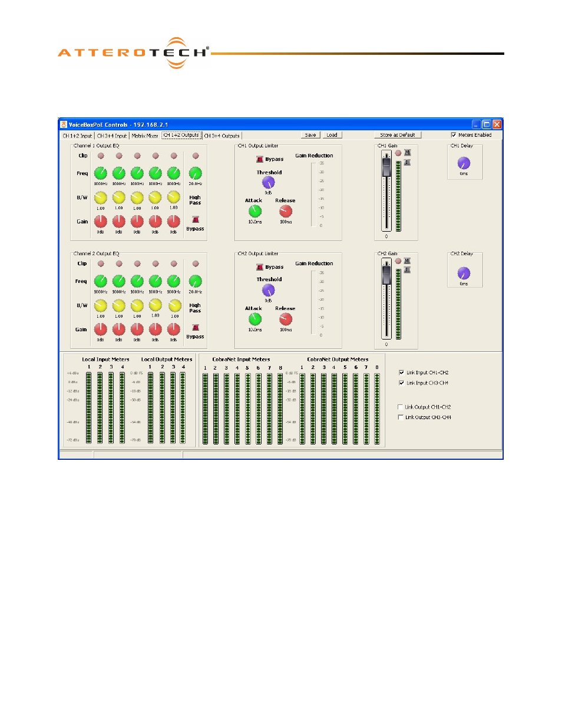Screen dimensions: 562x728
Task: Click first-band Freq knob in Channel 1 Output EQ
Action: pos(101,173)
